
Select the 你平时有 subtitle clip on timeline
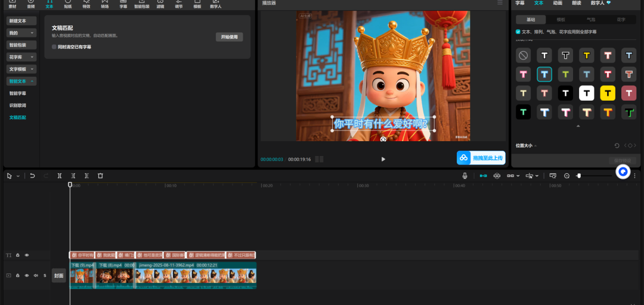82,255
